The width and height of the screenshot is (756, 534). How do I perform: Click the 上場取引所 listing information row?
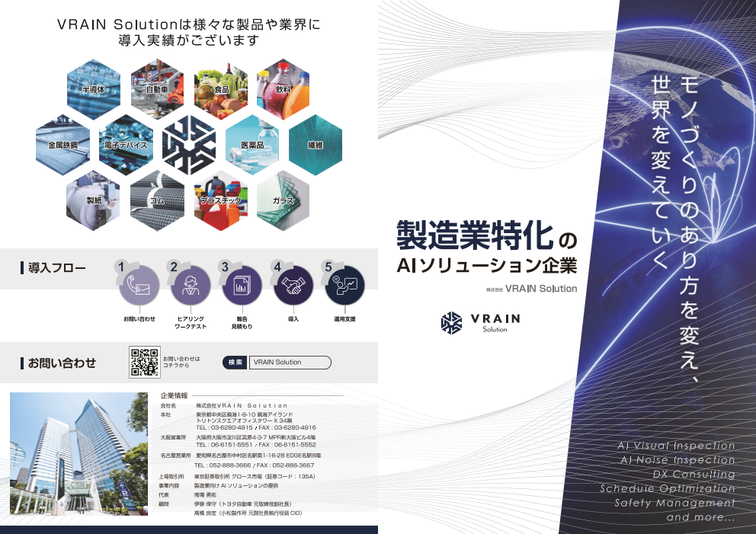point(237,477)
